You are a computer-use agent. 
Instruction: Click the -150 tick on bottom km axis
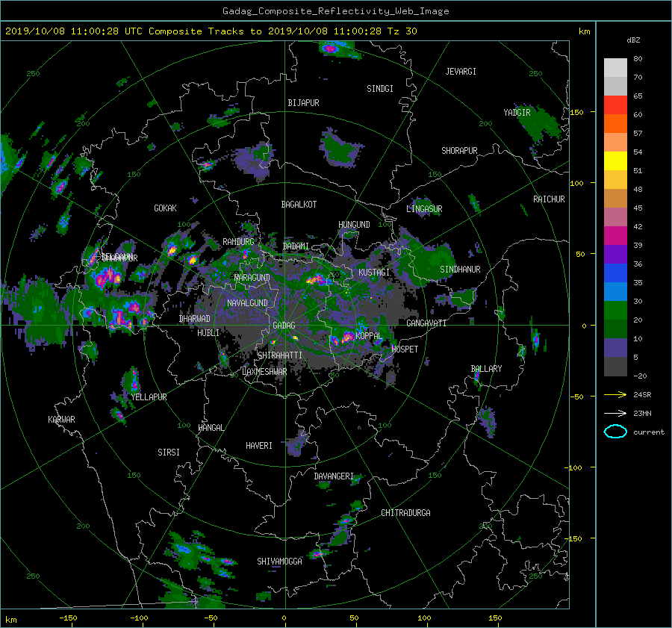pos(68,618)
